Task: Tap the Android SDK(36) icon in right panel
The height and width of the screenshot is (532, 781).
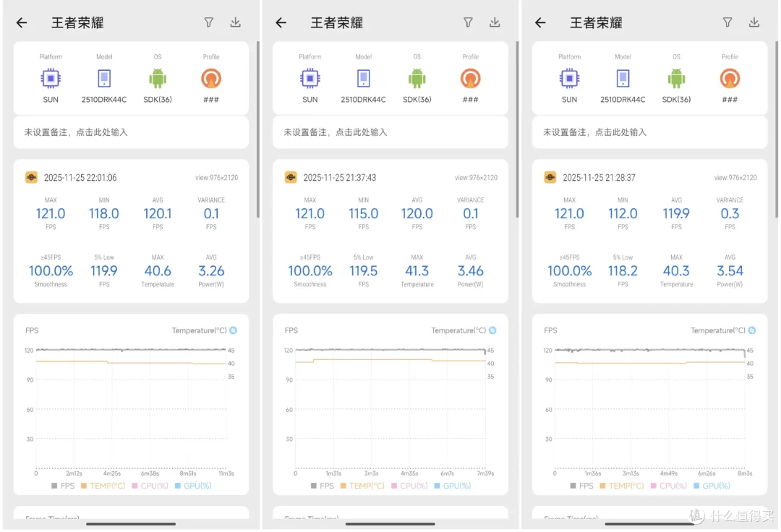Action: point(676,78)
